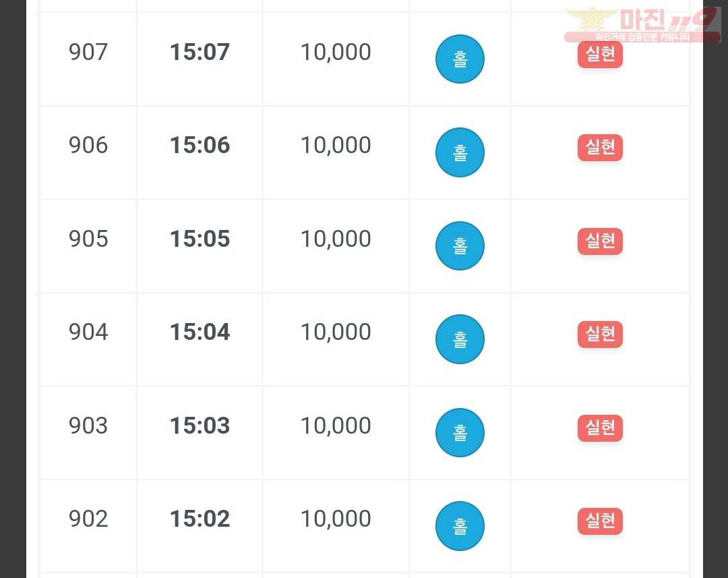Click the blue 홀 circle in row 904
Screen dimensions: 728x578
click(460, 339)
